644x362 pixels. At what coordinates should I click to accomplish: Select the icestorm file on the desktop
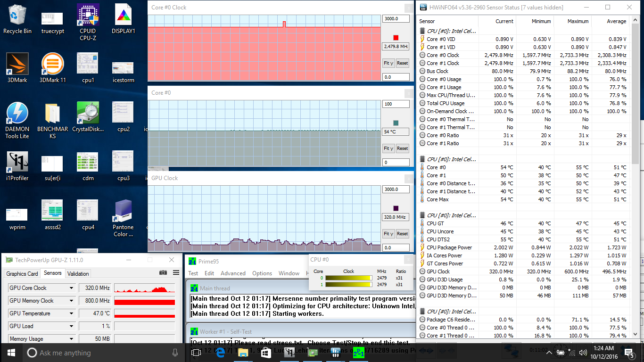pos(123,72)
